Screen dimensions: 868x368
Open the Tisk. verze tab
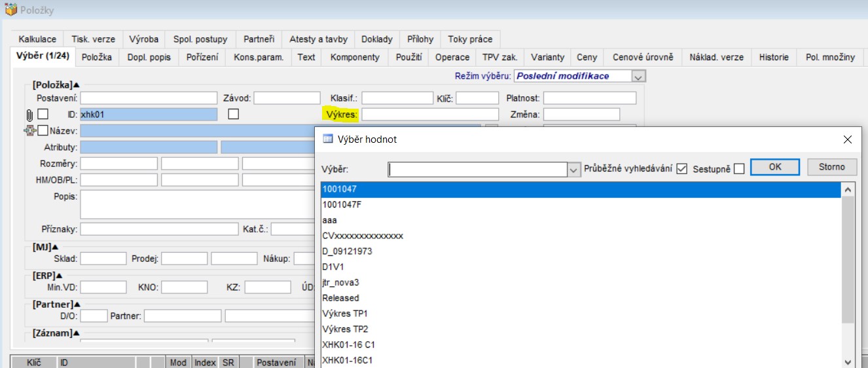point(93,39)
